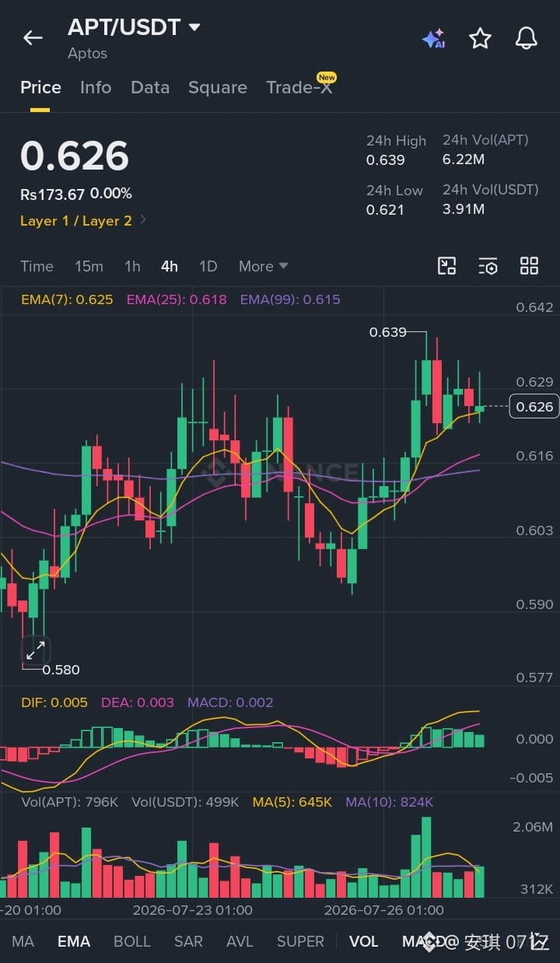Screen dimensions: 560x963
Task: Click the MA(10): 824K label
Action: pos(389,802)
